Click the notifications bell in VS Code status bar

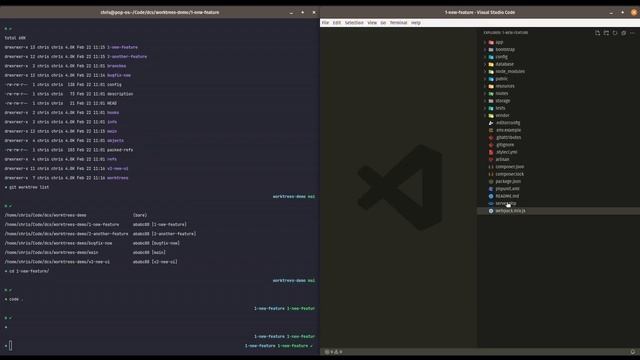click(633, 351)
